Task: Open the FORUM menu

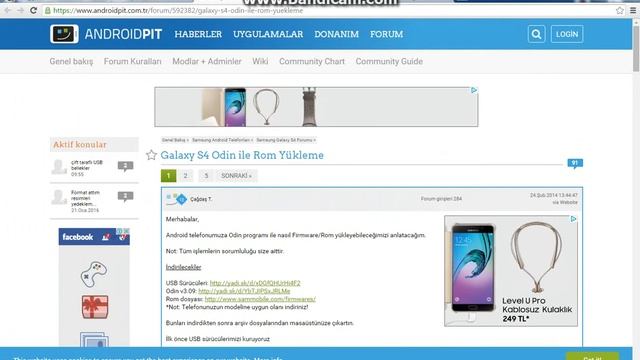Action: (x=387, y=34)
